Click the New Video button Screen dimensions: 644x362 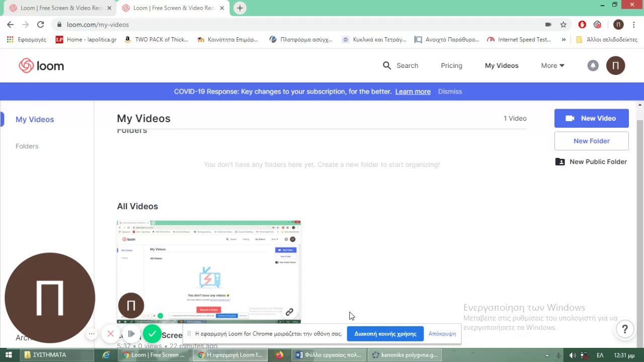592,118
